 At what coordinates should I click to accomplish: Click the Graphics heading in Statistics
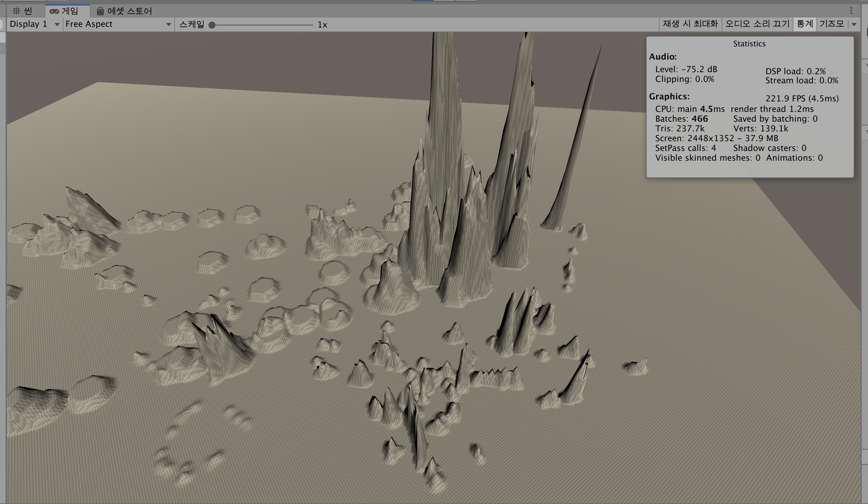669,96
